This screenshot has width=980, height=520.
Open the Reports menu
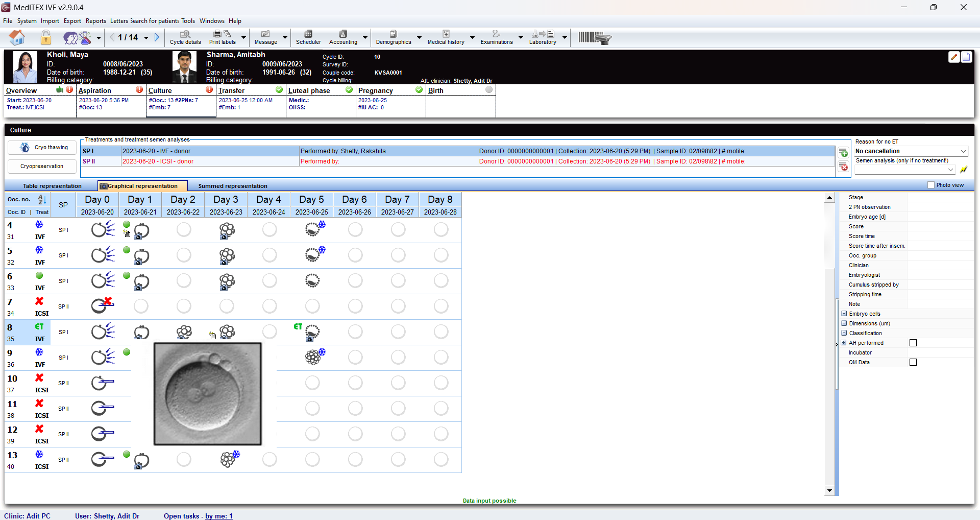click(95, 21)
